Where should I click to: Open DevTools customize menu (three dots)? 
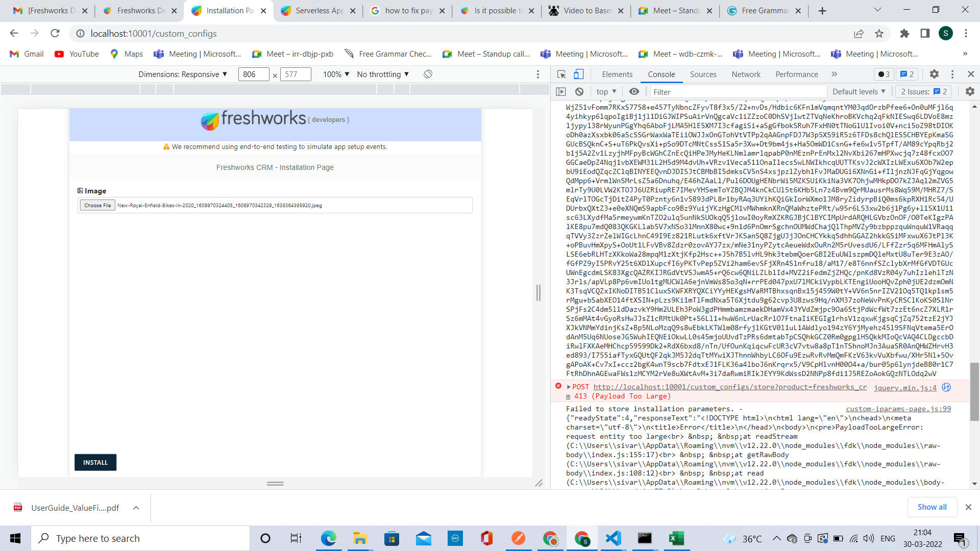(952, 74)
